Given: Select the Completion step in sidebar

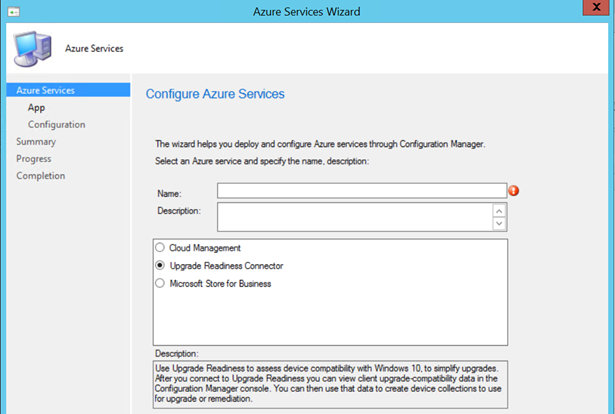Looking at the screenshot, I should click(41, 176).
